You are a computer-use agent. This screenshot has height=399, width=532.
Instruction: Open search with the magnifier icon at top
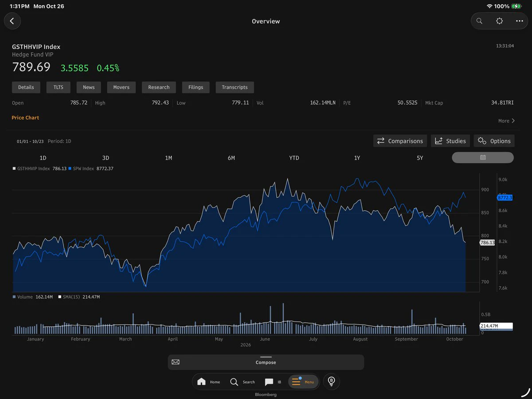pos(479,21)
